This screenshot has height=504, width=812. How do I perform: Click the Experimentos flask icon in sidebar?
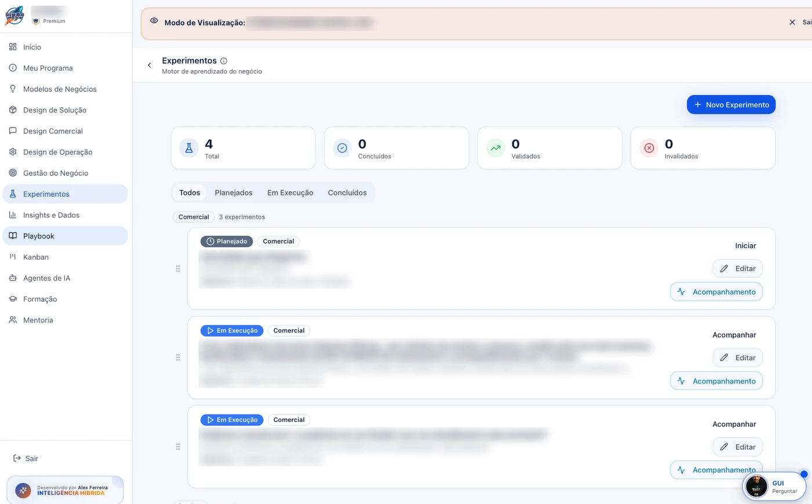[x=13, y=194]
